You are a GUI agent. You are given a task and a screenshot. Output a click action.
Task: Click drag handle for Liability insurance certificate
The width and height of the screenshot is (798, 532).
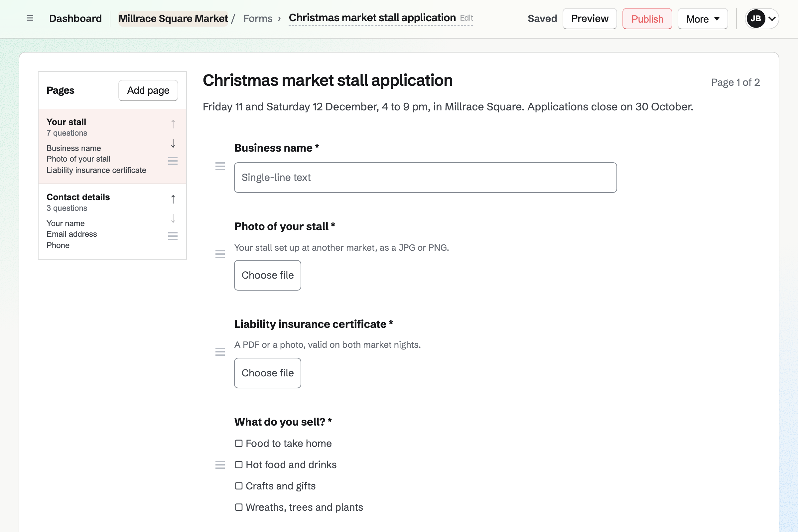point(220,352)
